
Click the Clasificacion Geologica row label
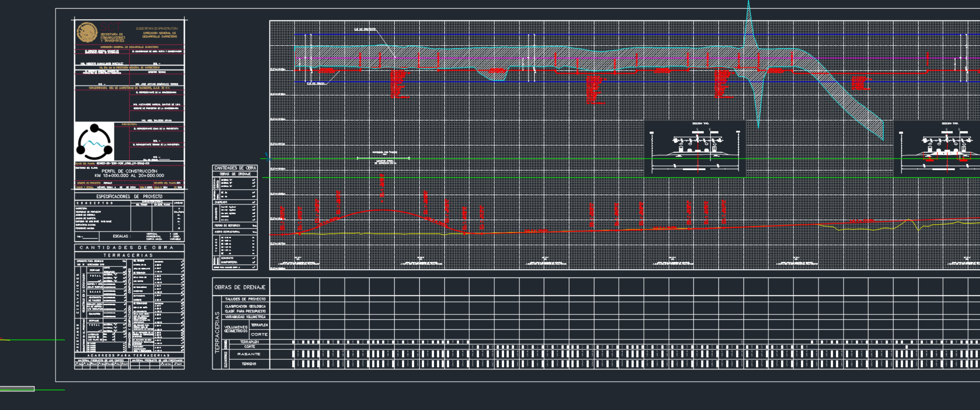coord(245,306)
